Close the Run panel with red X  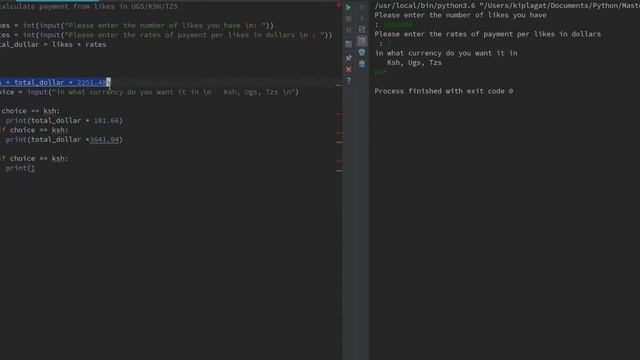[349, 69]
